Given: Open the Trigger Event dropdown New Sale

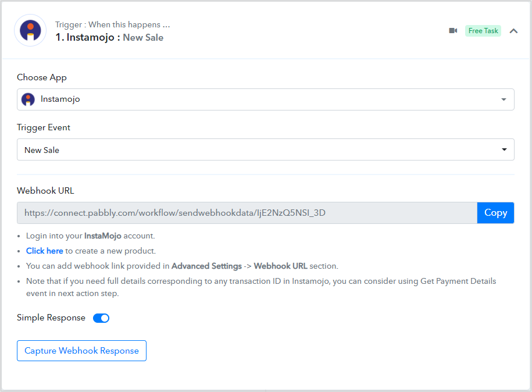Looking at the screenshot, I should click(x=266, y=149).
